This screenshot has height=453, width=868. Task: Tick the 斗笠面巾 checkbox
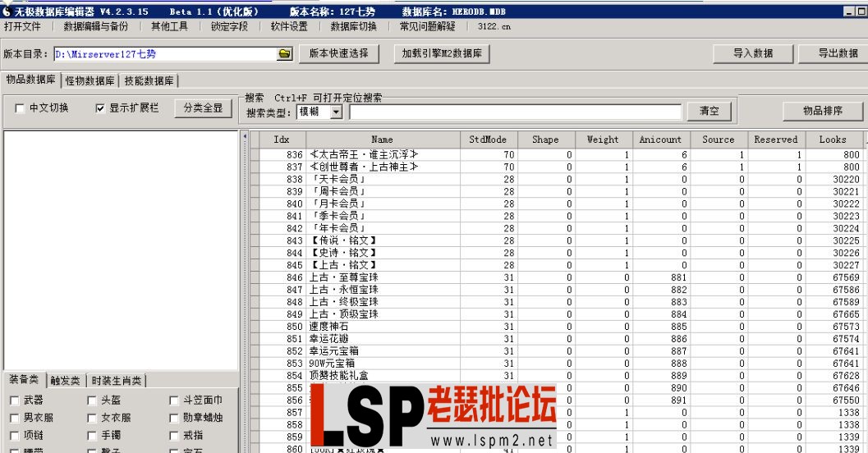tap(174, 400)
